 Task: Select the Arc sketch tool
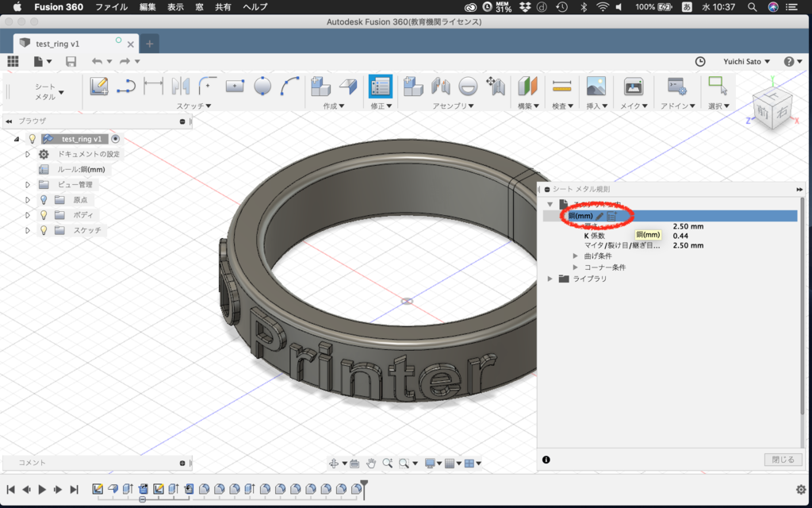(x=289, y=87)
